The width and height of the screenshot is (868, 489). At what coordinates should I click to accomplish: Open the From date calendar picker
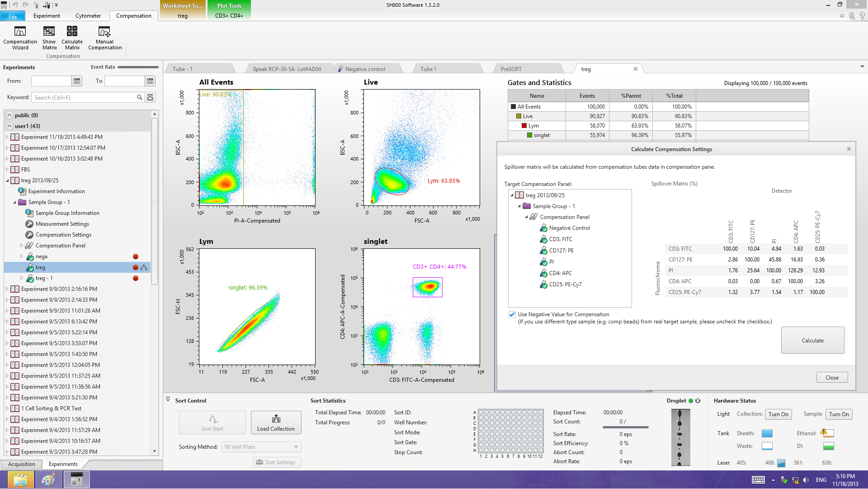pyautogui.click(x=77, y=81)
